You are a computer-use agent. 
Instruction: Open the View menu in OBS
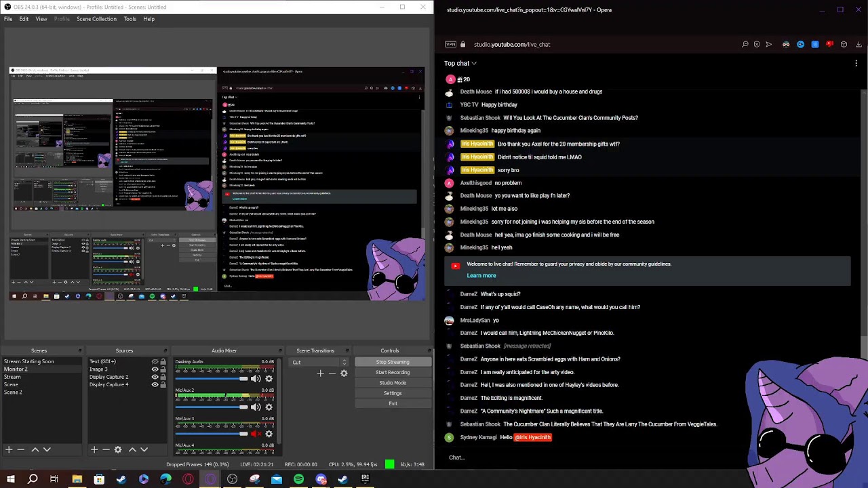pos(41,19)
